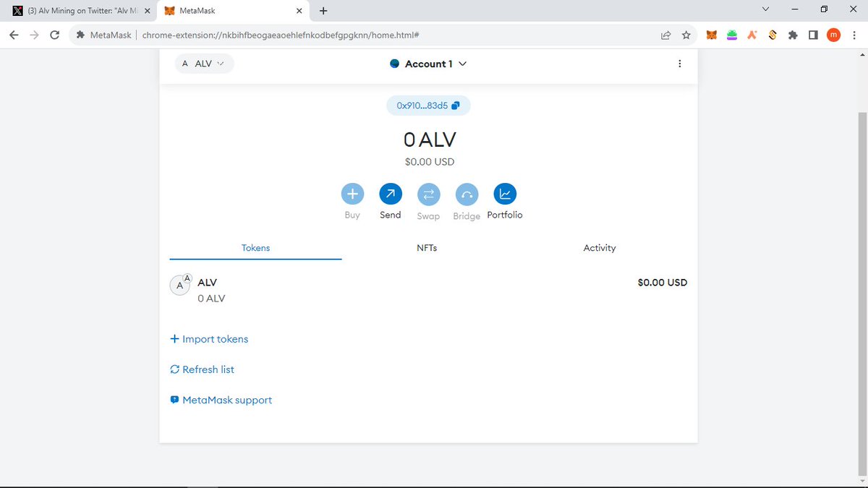Click the Refresh list link

[x=202, y=369]
